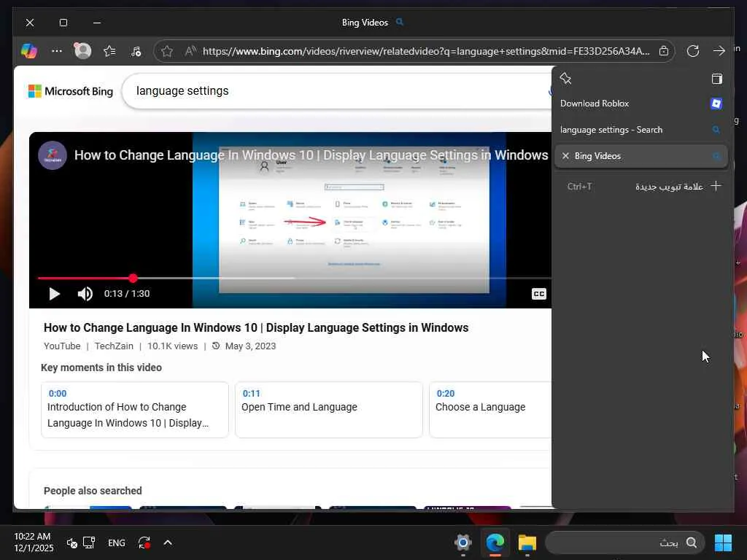Open File Explorer from the taskbar
This screenshot has height=560, width=747.
coord(527,542)
